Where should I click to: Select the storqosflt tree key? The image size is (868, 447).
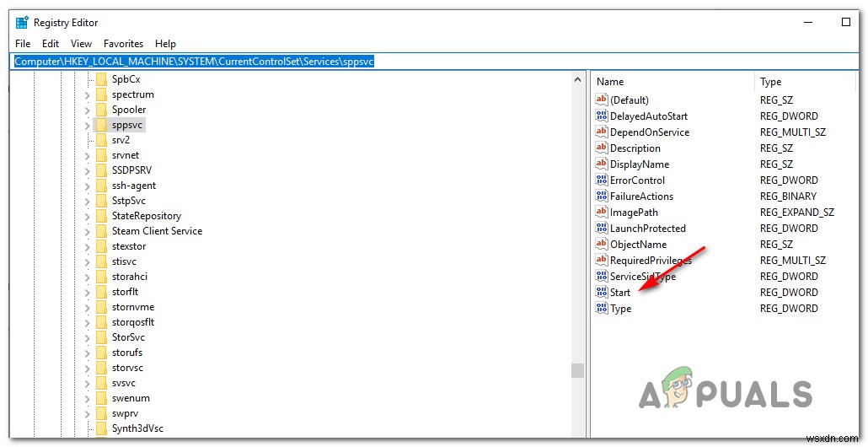[133, 322]
